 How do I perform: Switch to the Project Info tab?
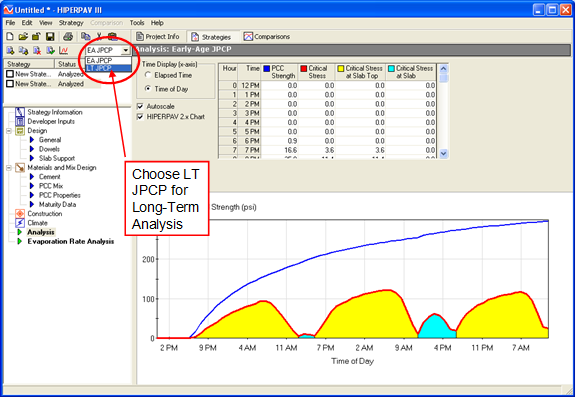tap(158, 37)
